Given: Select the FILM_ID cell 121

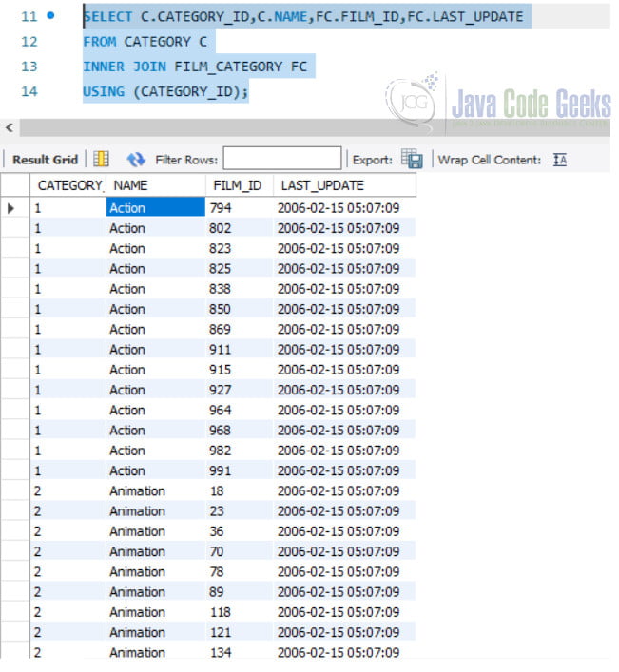Looking at the screenshot, I should (x=239, y=632).
